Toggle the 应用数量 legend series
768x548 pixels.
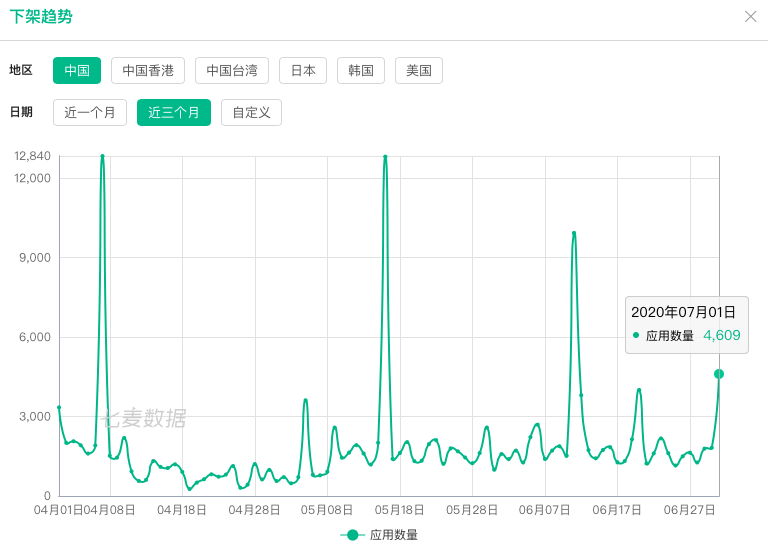point(379,535)
